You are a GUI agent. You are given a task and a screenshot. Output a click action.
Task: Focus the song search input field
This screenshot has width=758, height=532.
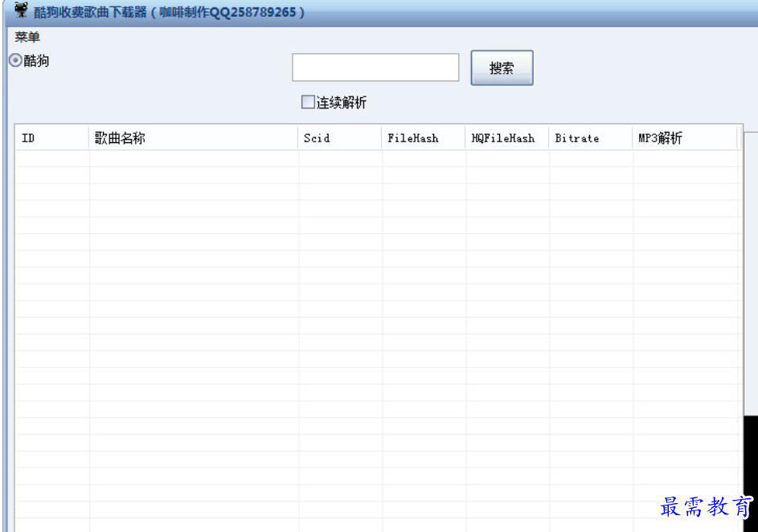[375, 68]
